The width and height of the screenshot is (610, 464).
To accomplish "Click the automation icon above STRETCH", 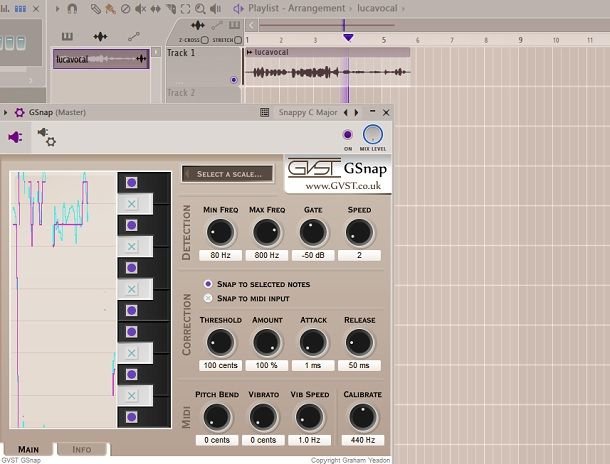I will tap(217, 26).
